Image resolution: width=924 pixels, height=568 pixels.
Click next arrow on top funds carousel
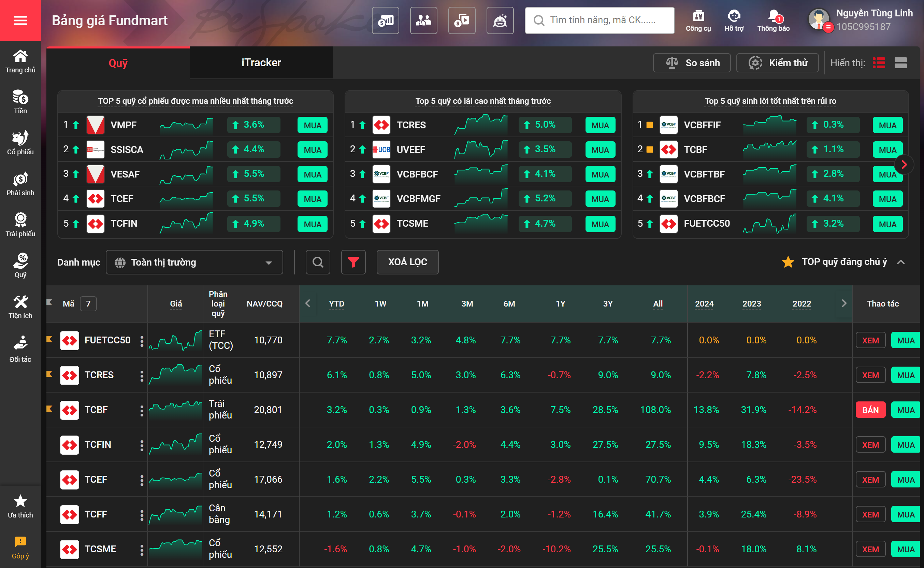(x=904, y=164)
